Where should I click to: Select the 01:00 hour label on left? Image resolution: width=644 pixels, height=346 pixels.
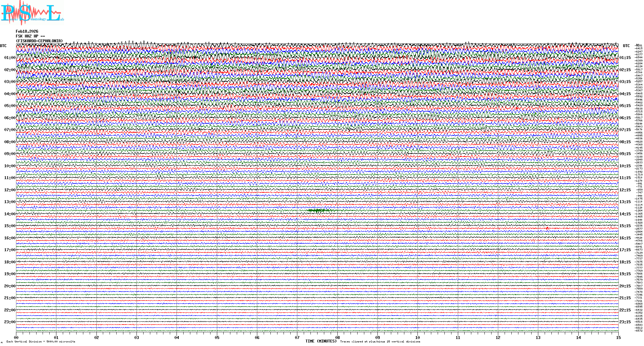pos(10,58)
